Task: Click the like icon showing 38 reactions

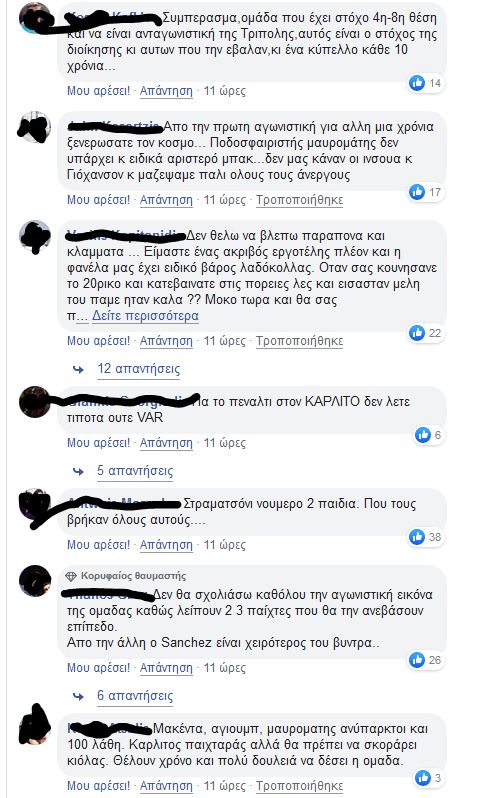Action: point(417,537)
